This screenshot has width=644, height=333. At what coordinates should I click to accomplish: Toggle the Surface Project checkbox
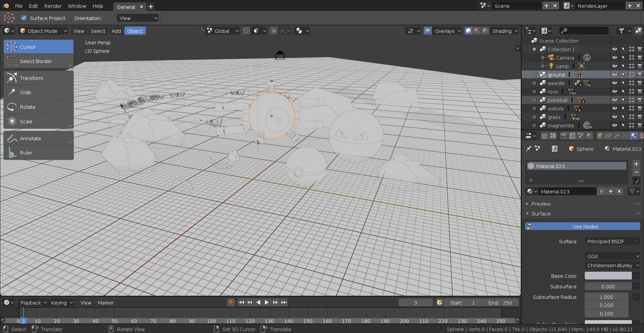click(24, 18)
